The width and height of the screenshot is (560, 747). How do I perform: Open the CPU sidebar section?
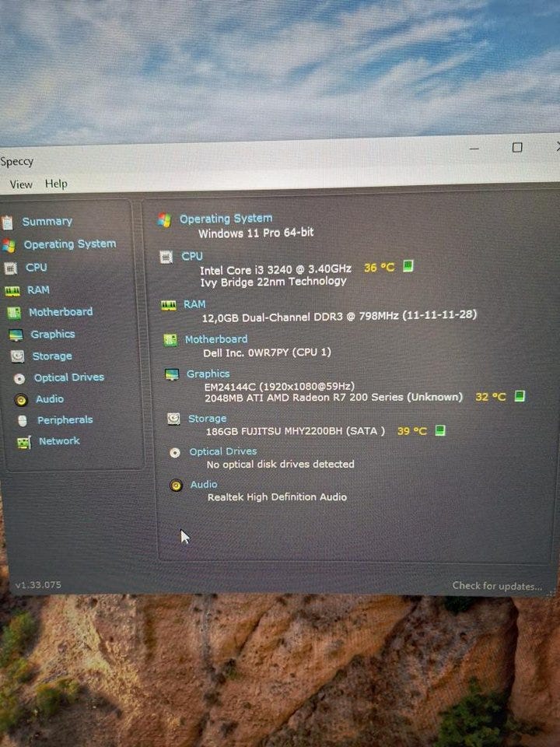coord(37,267)
